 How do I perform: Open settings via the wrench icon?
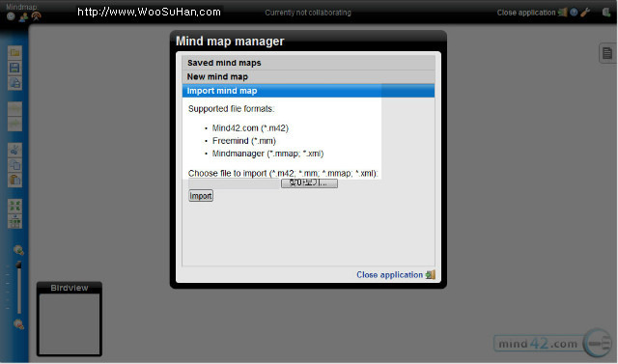coord(585,13)
